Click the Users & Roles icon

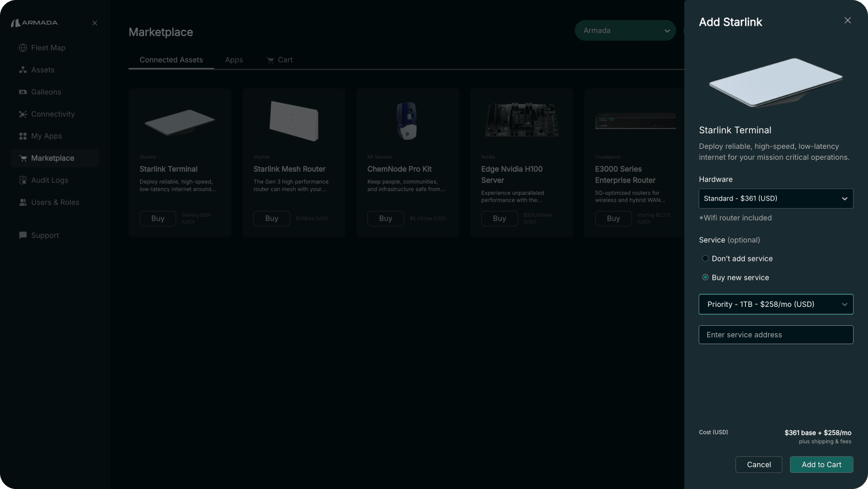click(x=23, y=202)
